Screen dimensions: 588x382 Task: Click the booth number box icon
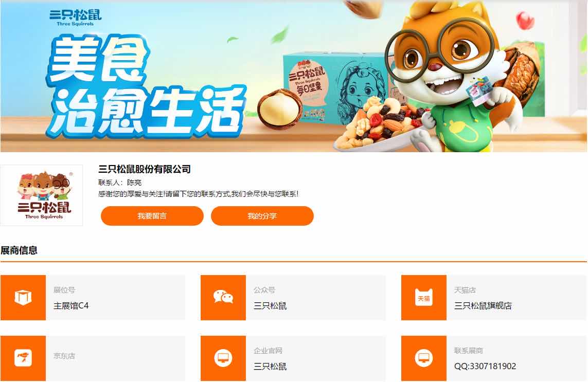point(23,298)
